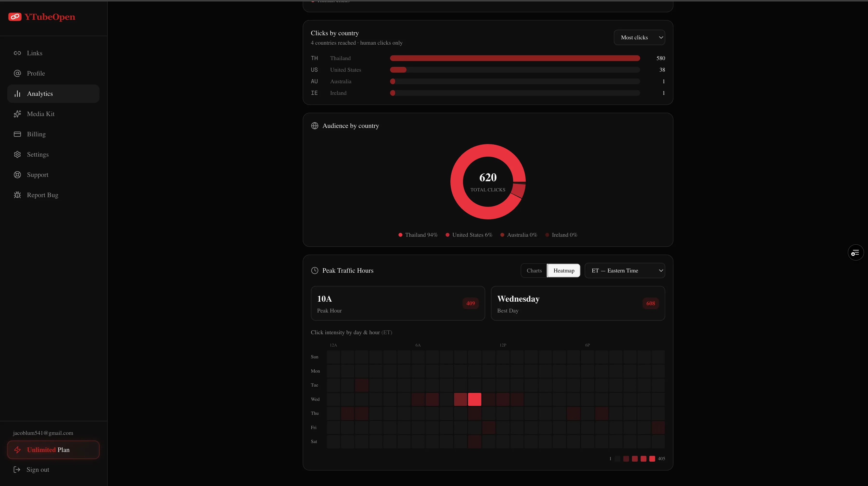
Task: Switch to the Heatmap view
Action: coord(564,271)
